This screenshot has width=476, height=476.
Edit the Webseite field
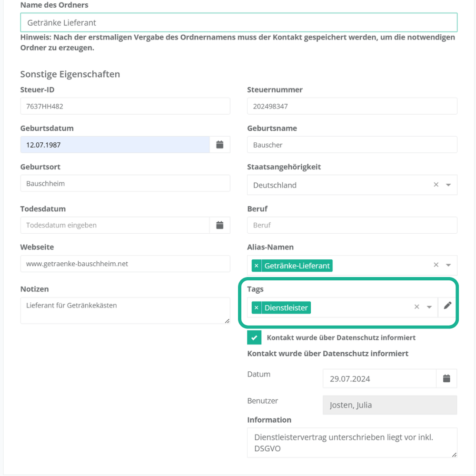tap(125, 264)
